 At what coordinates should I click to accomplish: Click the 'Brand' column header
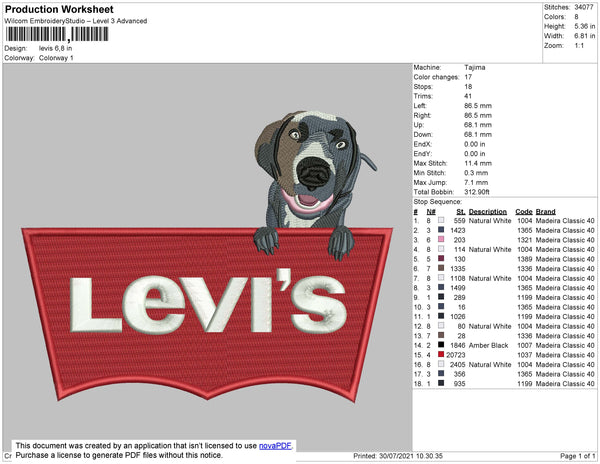tap(545, 212)
